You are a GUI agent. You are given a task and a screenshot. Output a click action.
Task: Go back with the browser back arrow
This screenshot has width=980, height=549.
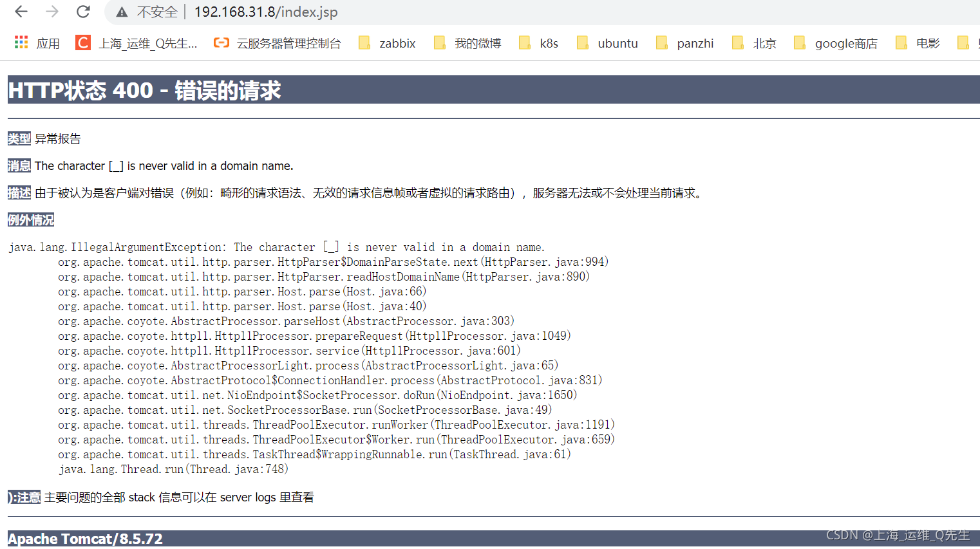tap(21, 12)
